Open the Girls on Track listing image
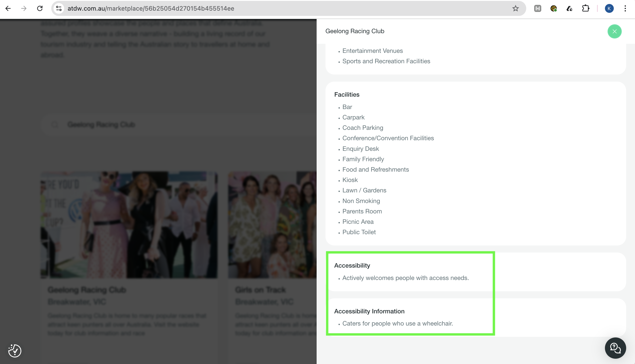The image size is (635, 364). click(x=272, y=224)
